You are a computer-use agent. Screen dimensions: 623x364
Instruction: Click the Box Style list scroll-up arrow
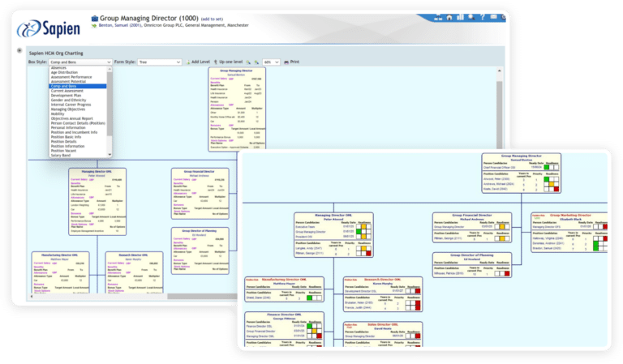110,69
